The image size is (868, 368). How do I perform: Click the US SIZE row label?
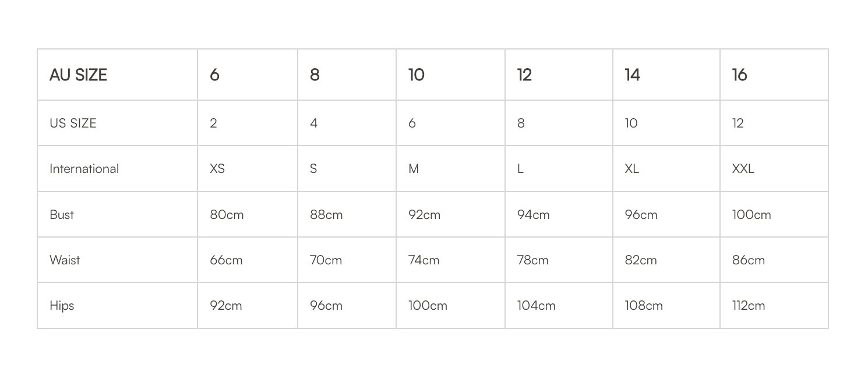pos(117,123)
